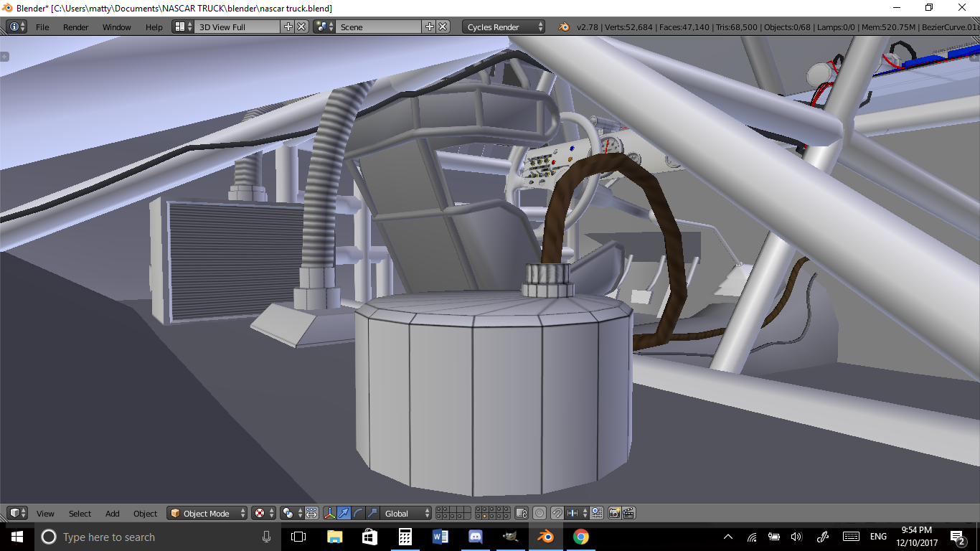Open the File menu
The image size is (980, 551).
tap(42, 27)
